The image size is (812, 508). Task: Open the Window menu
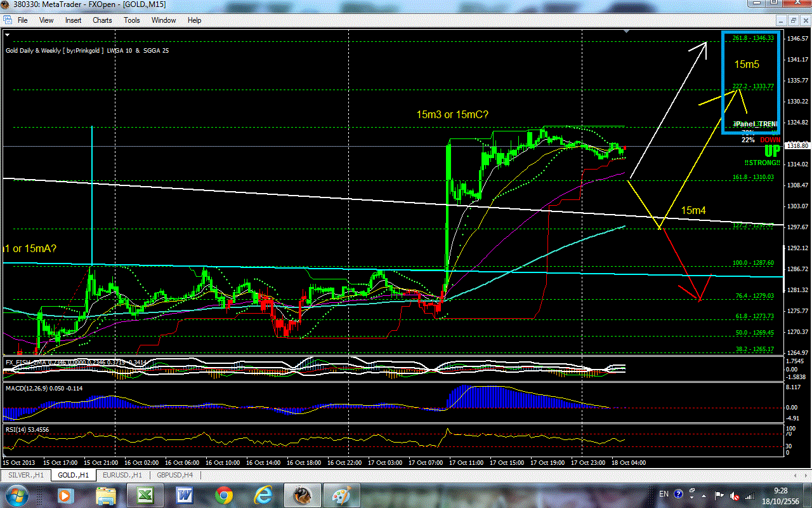[x=164, y=20]
